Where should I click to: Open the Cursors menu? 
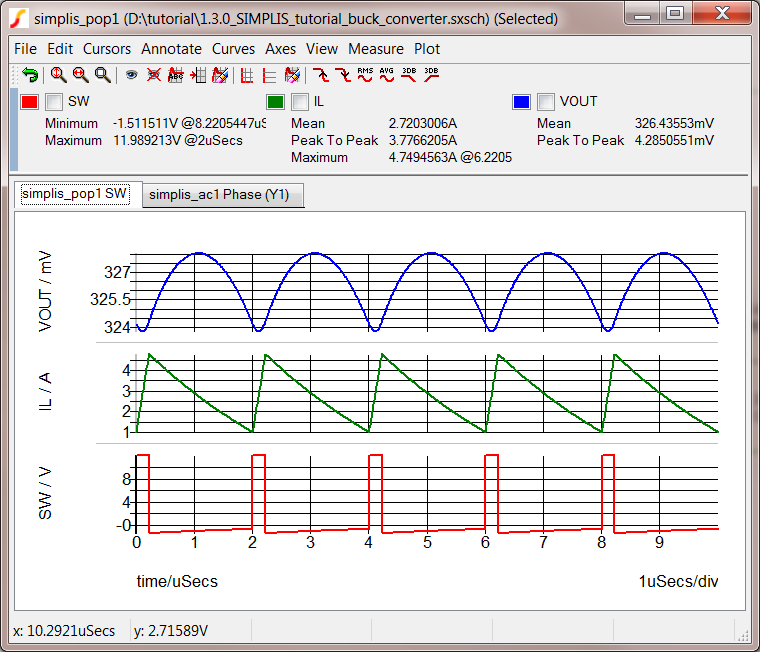[107, 49]
